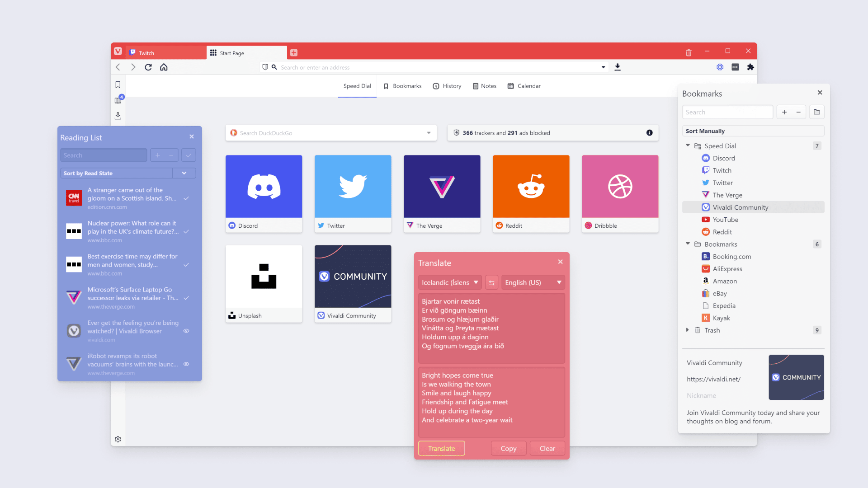The image size is (868, 488).
Task: Select target language dropdown in Translate
Action: coord(532,282)
